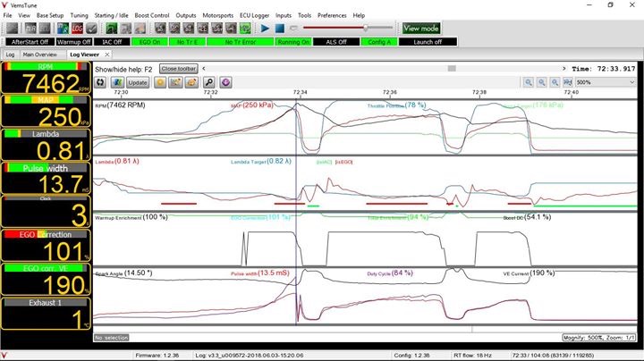The width and height of the screenshot is (644, 361).
Task: Open search with the black magnifier icon
Action: pyautogui.click(x=209, y=82)
